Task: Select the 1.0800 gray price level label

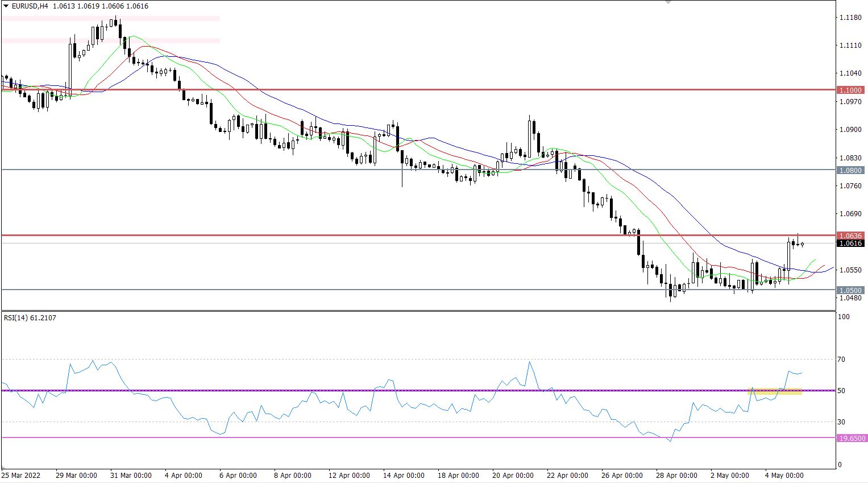Action: pos(851,170)
